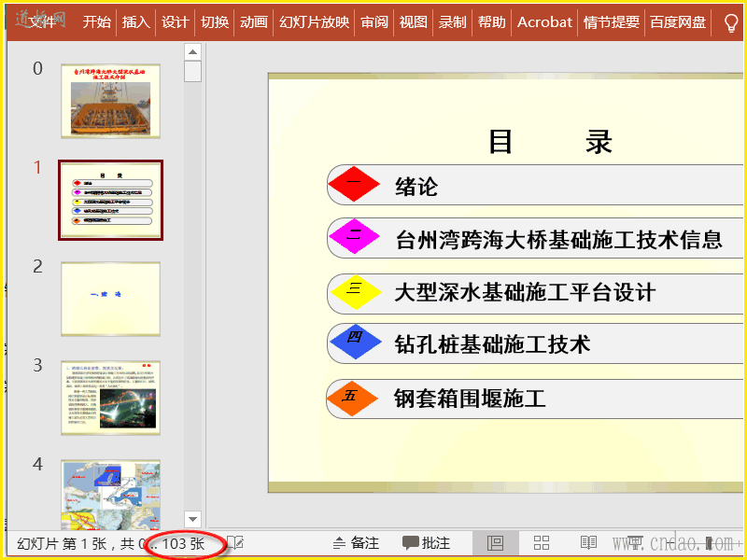Select the orange diamond marked 五
Screen dimensions: 747x560
point(352,399)
